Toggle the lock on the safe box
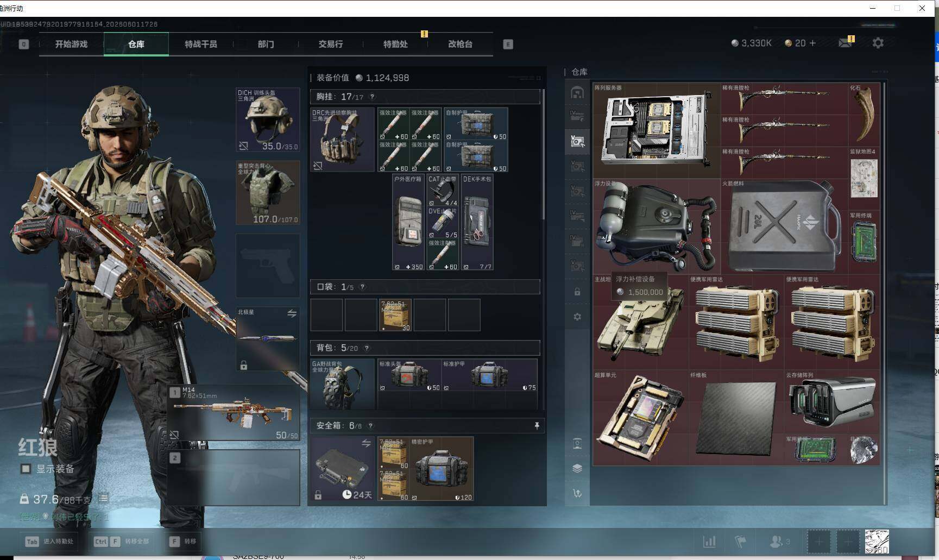 click(x=318, y=495)
